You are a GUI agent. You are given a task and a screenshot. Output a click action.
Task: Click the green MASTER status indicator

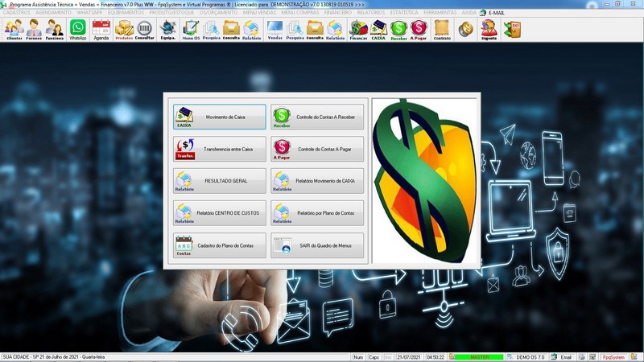(x=479, y=357)
